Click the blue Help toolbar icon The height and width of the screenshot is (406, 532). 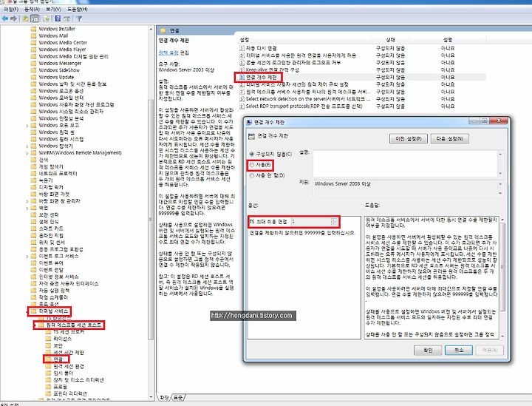(58, 18)
